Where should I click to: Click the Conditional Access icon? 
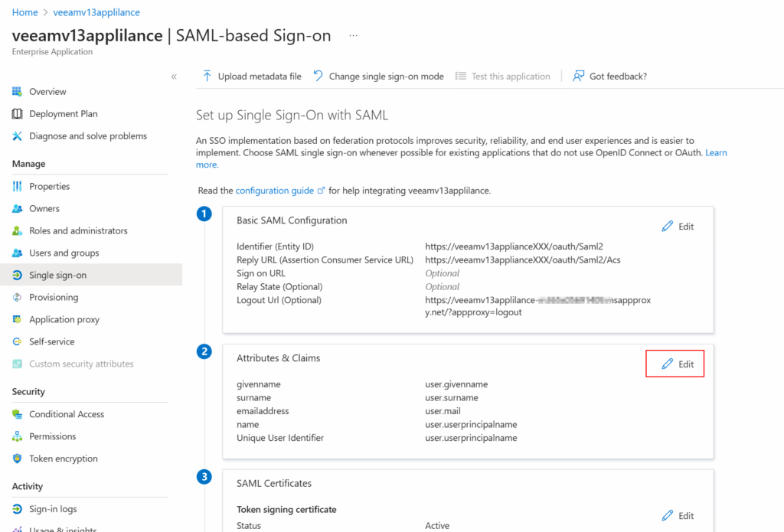coord(17,415)
